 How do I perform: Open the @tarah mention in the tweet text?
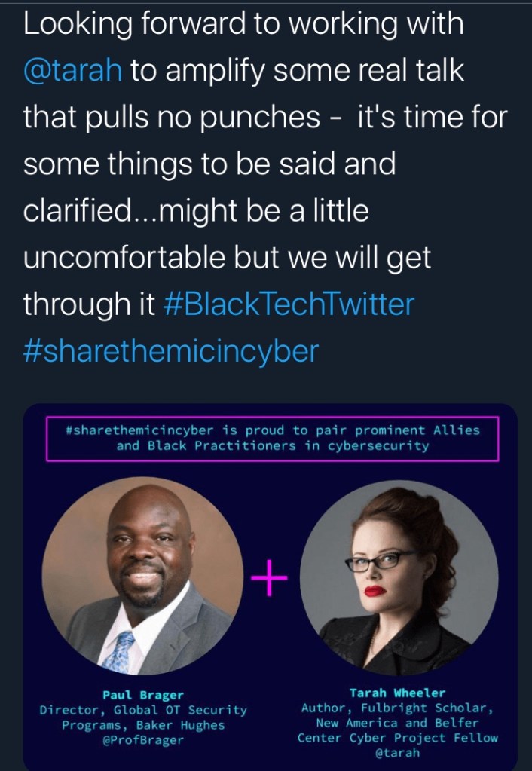(x=72, y=72)
